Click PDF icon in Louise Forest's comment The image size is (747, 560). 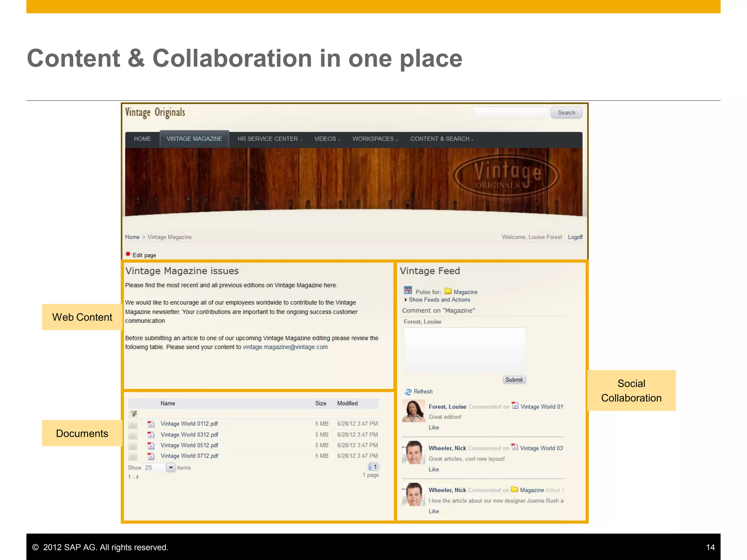(515, 405)
